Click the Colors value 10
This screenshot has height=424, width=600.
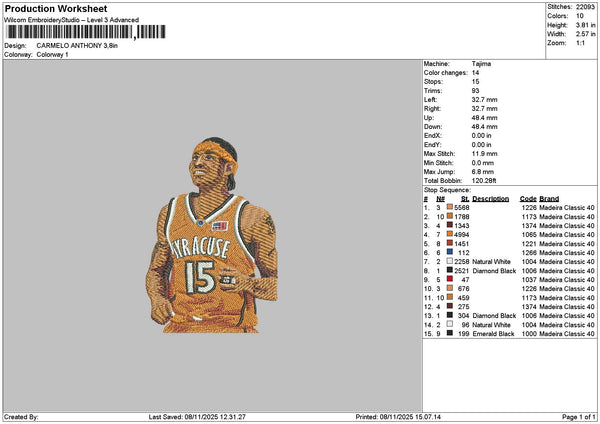point(580,16)
